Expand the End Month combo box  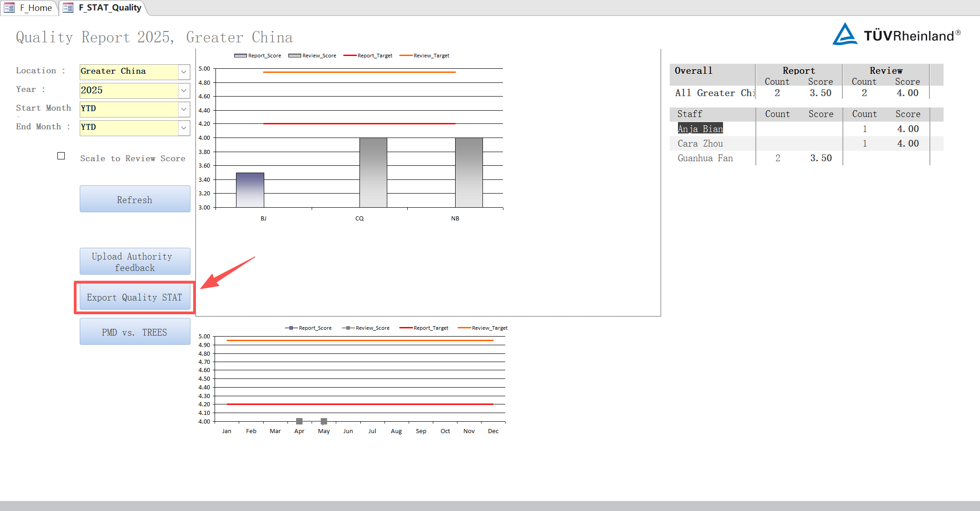click(184, 128)
